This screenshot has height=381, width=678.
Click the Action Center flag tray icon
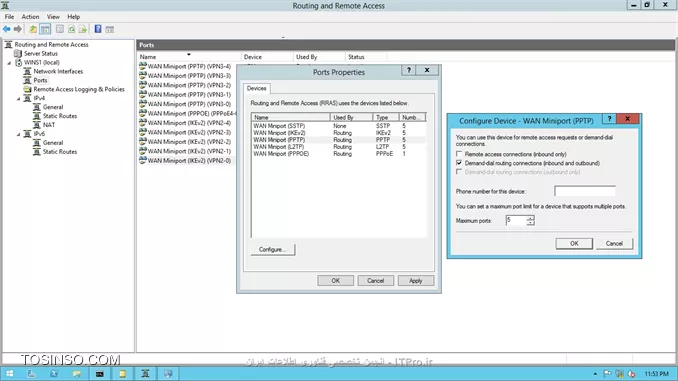[x=608, y=374]
